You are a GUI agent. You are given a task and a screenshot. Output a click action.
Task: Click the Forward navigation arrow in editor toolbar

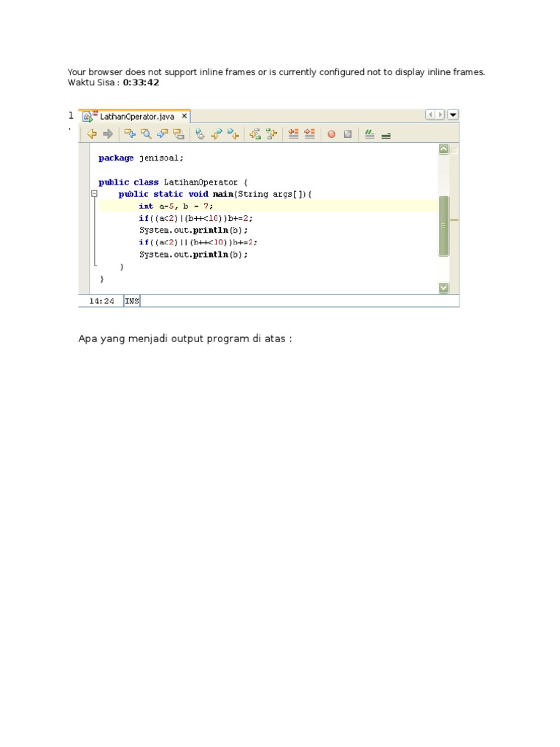pos(107,133)
